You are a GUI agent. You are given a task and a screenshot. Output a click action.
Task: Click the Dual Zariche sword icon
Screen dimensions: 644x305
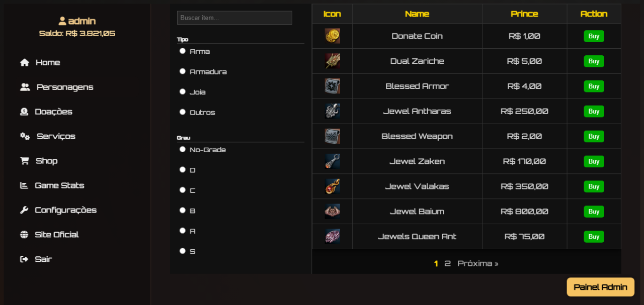[x=332, y=61]
